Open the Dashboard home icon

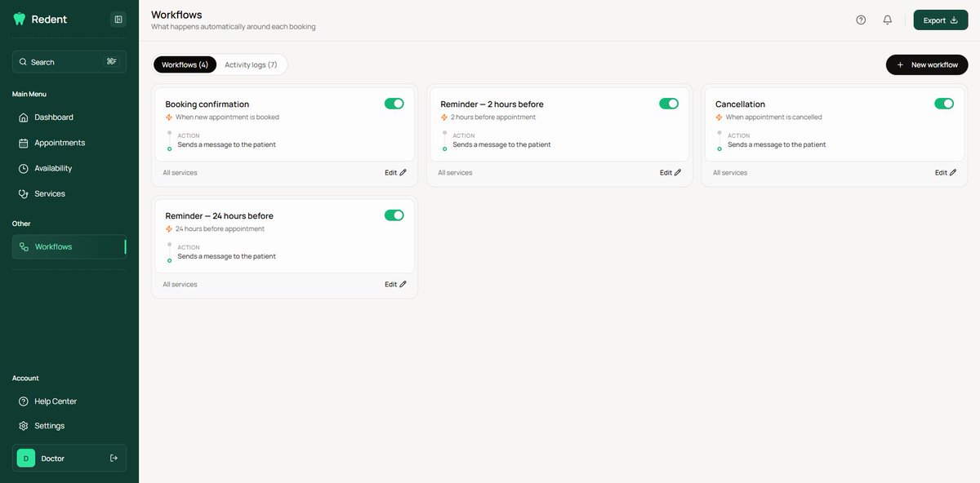(24, 117)
